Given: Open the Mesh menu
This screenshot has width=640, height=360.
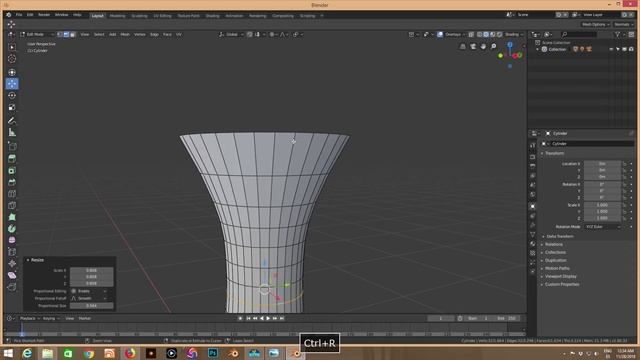Looking at the screenshot, I should [125, 35].
